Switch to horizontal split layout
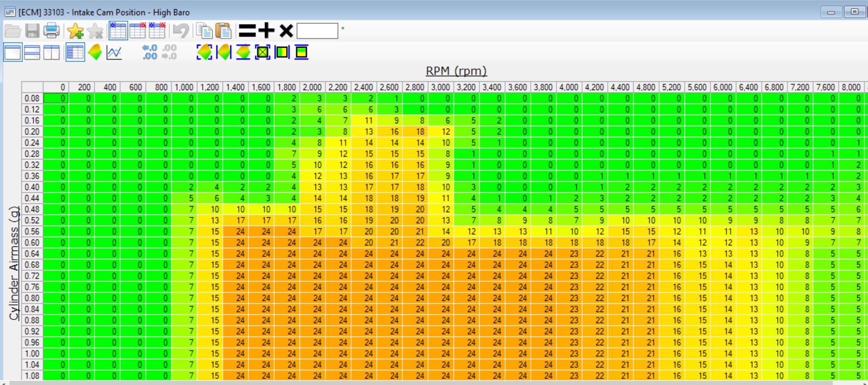This screenshot has height=385, width=868. [x=32, y=53]
